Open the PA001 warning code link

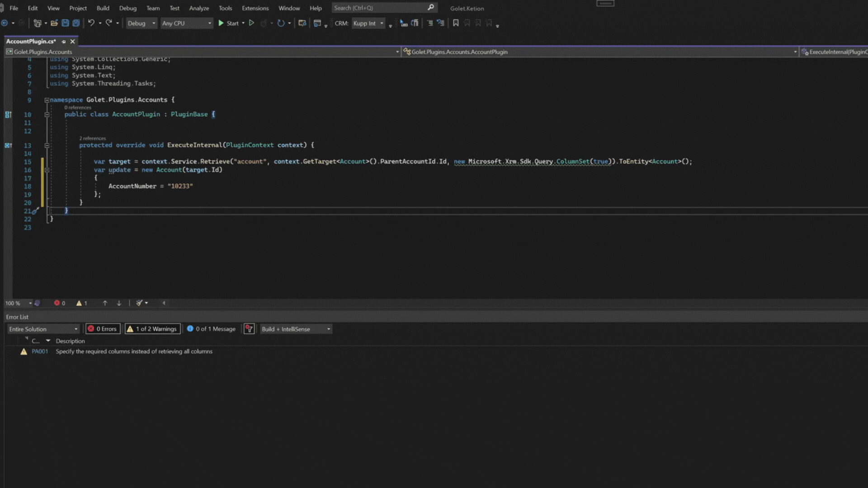(40, 352)
